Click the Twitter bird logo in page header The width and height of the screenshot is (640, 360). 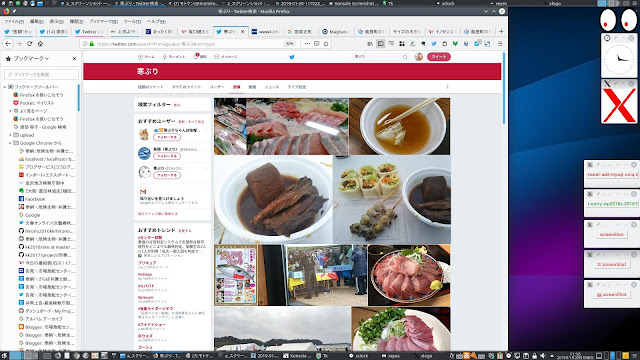292,57
